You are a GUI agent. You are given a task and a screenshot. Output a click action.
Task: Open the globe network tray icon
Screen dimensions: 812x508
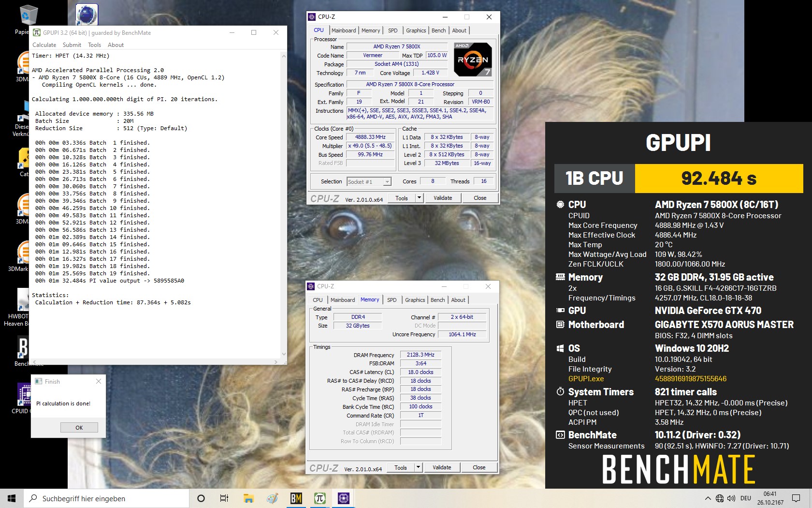coord(720,498)
